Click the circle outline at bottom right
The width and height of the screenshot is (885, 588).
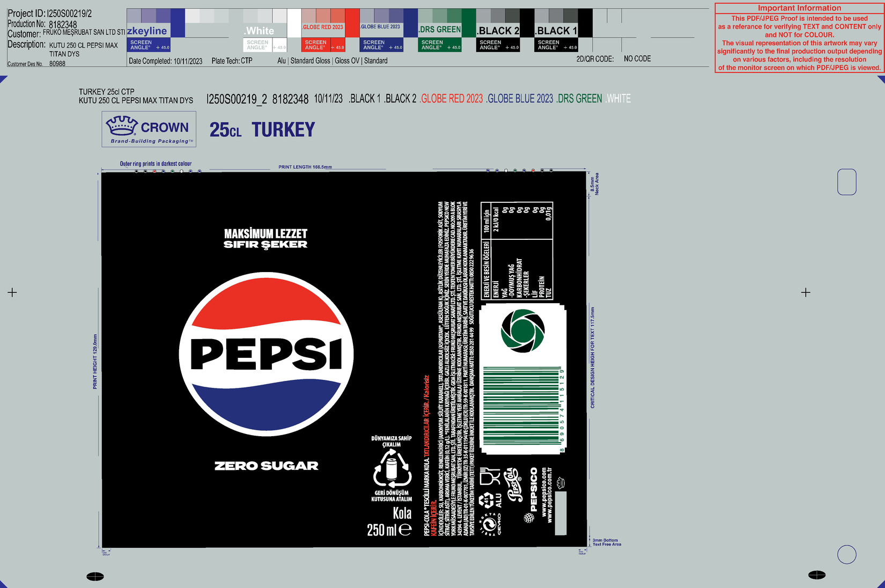click(x=847, y=554)
